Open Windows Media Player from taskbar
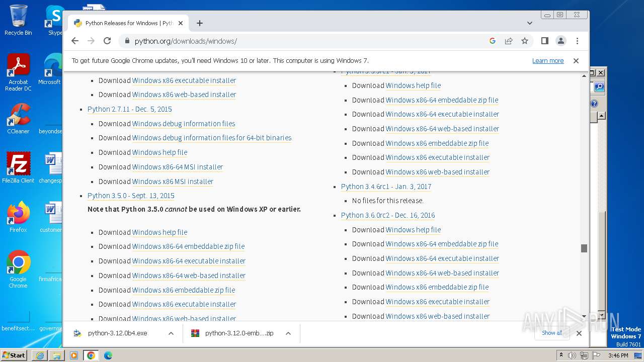Image resolution: width=644 pixels, height=362 pixels. pos(74,355)
